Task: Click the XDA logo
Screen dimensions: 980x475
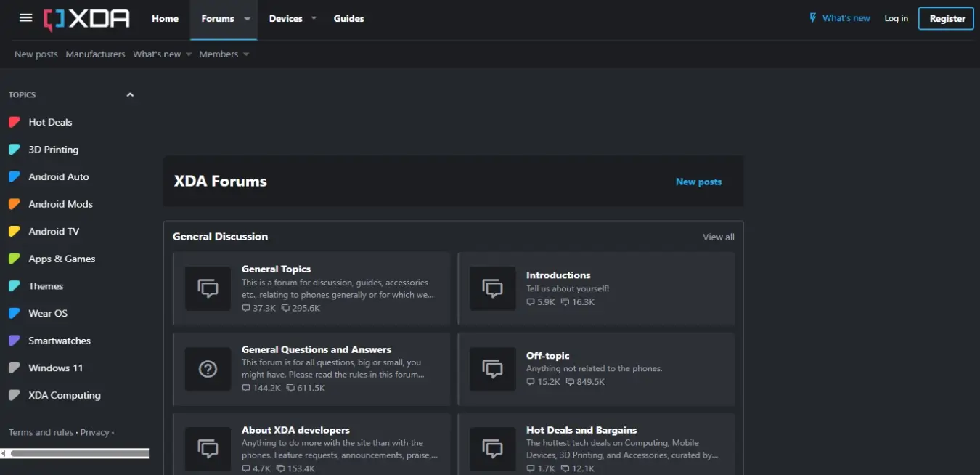Action: click(86, 19)
